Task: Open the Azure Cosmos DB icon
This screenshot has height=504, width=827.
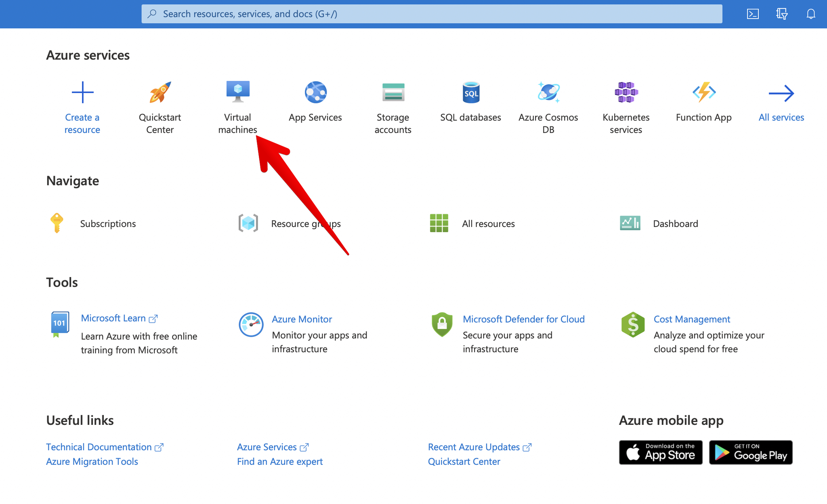Action: pos(548,92)
